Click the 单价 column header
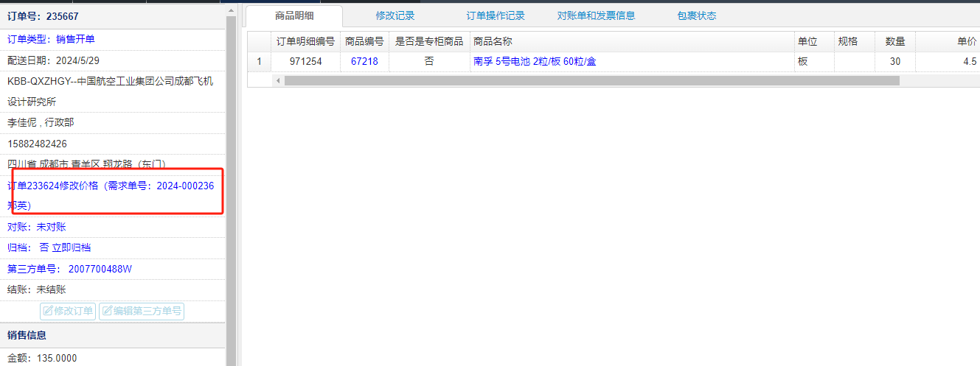The height and width of the screenshot is (366, 980). point(948,41)
